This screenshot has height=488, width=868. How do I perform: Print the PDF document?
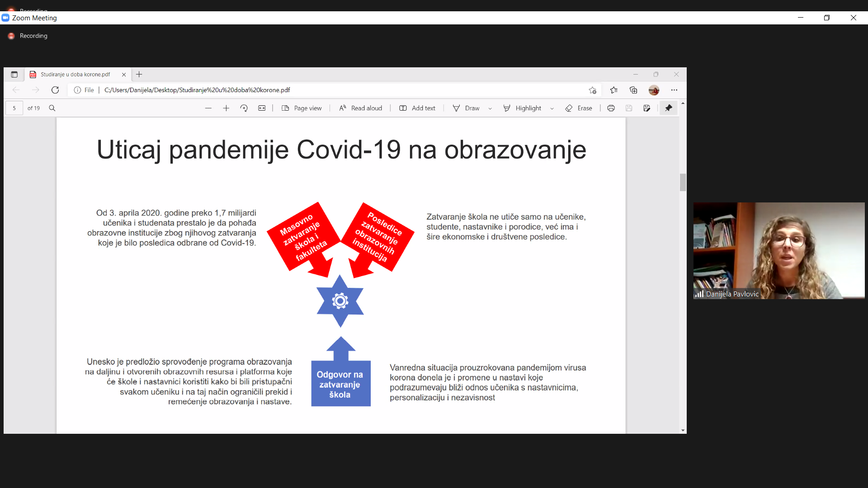coord(611,108)
